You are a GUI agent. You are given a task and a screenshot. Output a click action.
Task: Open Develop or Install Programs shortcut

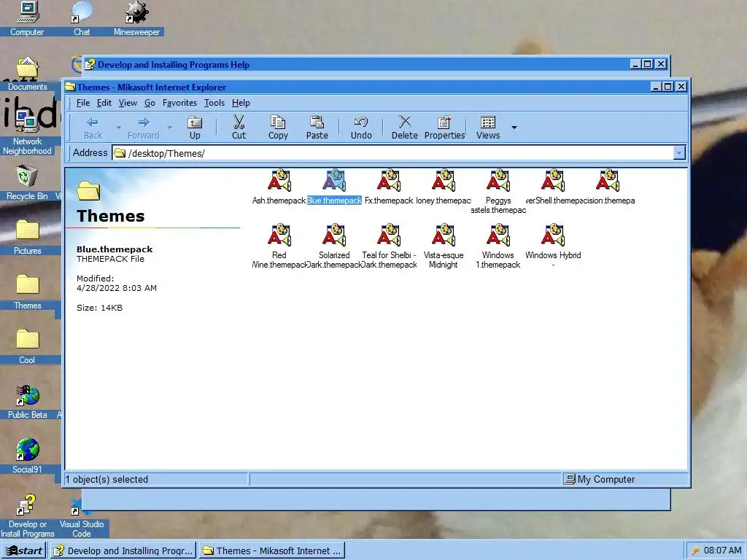click(27, 516)
